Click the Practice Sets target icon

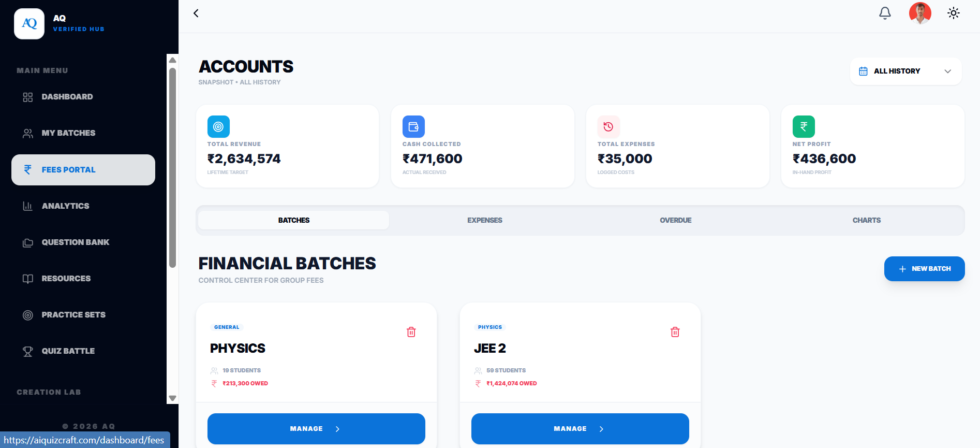point(28,315)
